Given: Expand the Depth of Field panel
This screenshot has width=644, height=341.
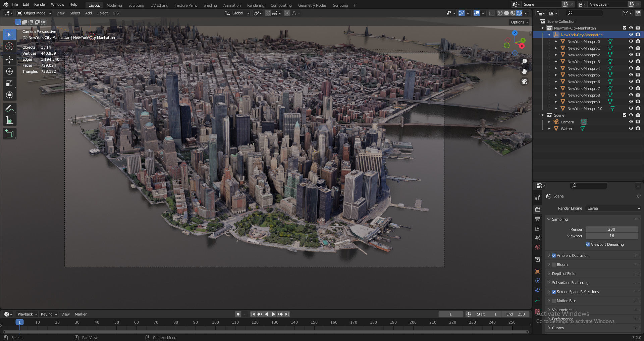Looking at the screenshot, I should (563, 274).
